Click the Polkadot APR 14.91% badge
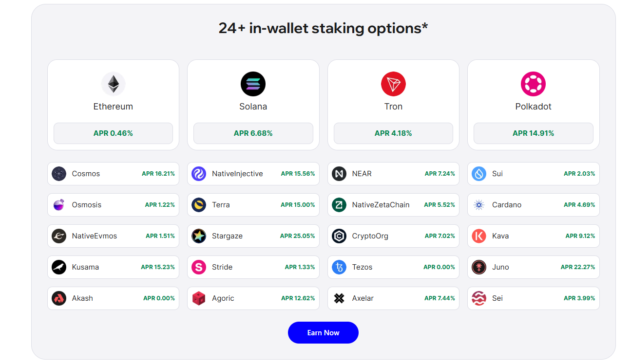The width and height of the screenshot is (631, 364). [x=533, y=133]
